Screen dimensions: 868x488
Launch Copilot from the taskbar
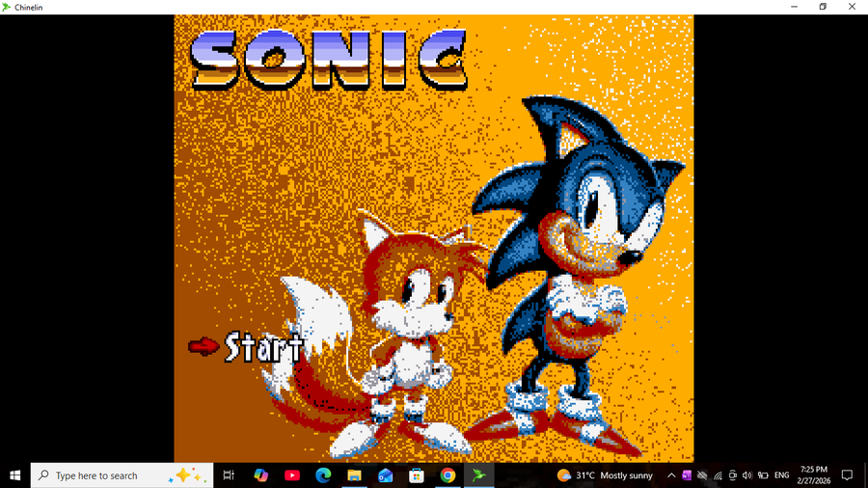coord(260,475)
